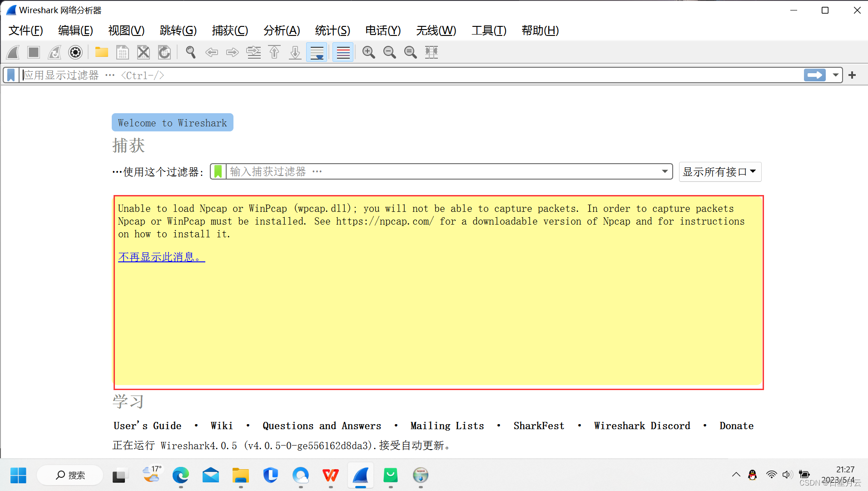Reset text size to normal zoom
Viewport: 868px width, 491px height.
click(411, 52)
